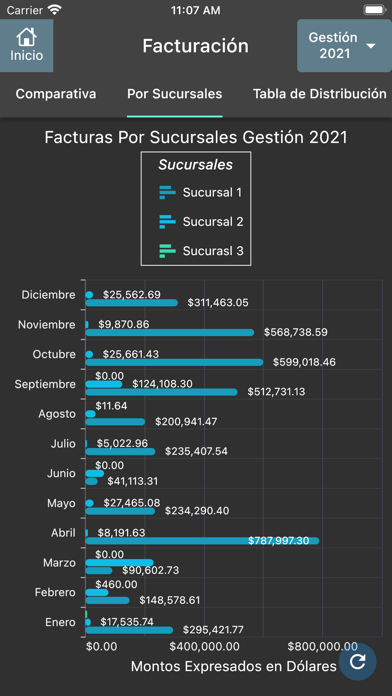Select the Abril $787,997.30 bar
The width and height of the screenshot is (392, 696).
202,541
